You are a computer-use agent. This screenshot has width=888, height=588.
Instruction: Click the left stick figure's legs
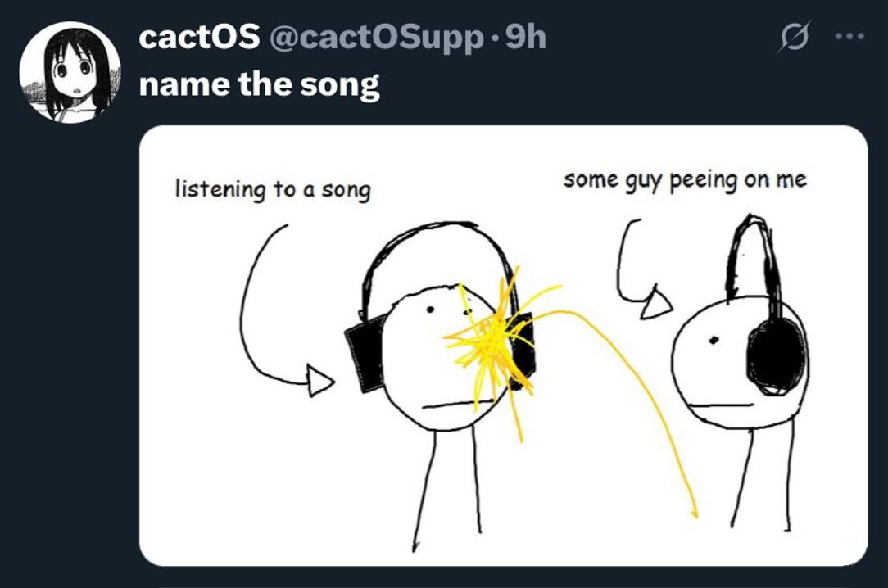click(x=447, y=488)
